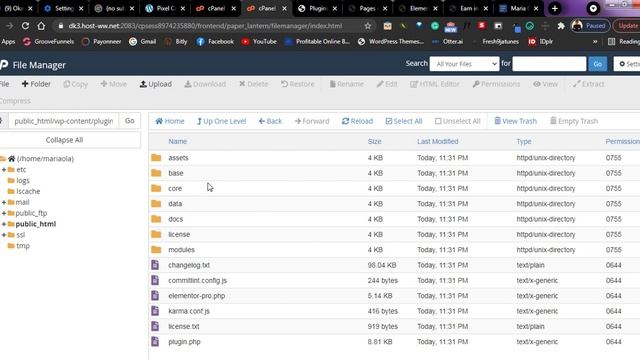The width and height of the screenshot is (640, 360).
Task: Go Up One Level
Action: [x=221, y=121]
